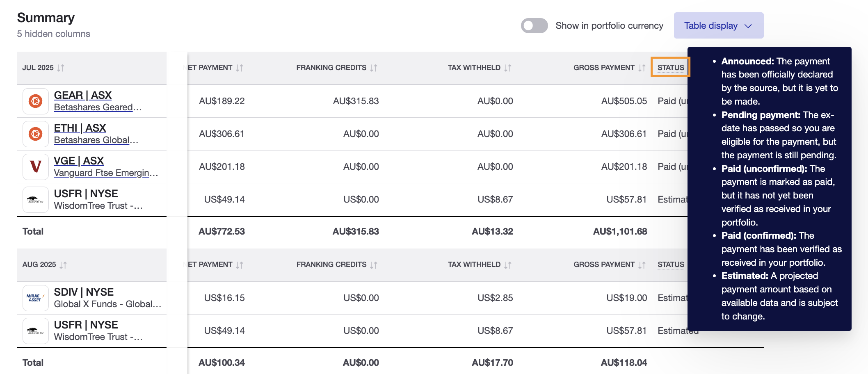Click the Vanguard logo beside VGE
Screen dimensions: 868x374
(x=35, y=166)
